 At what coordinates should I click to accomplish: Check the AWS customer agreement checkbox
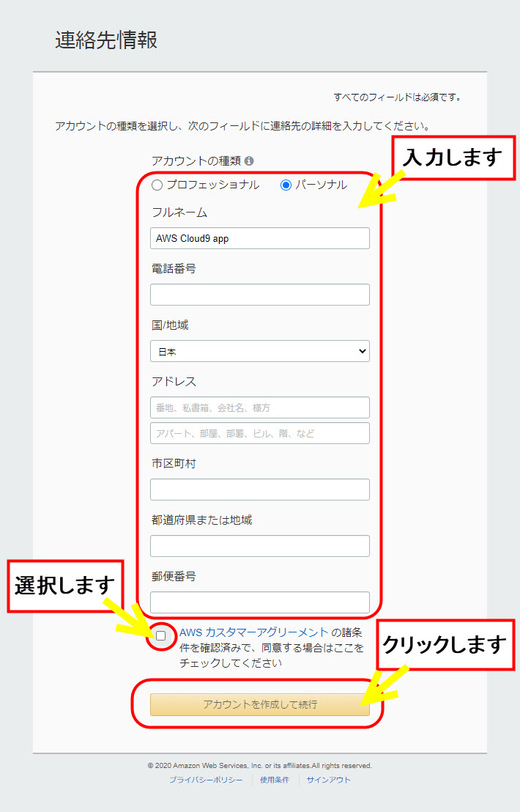[160, 635]
